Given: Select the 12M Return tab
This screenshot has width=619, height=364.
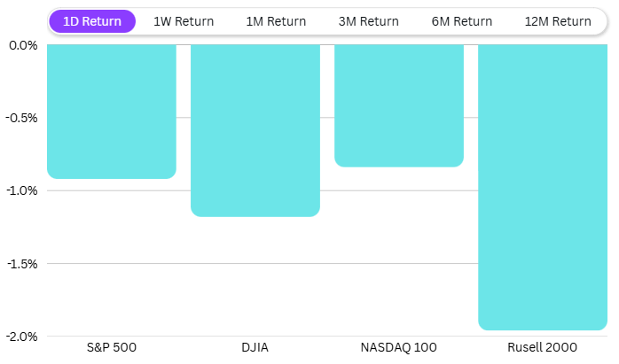Looking at the screenshot, I should (x=557, y=21).
